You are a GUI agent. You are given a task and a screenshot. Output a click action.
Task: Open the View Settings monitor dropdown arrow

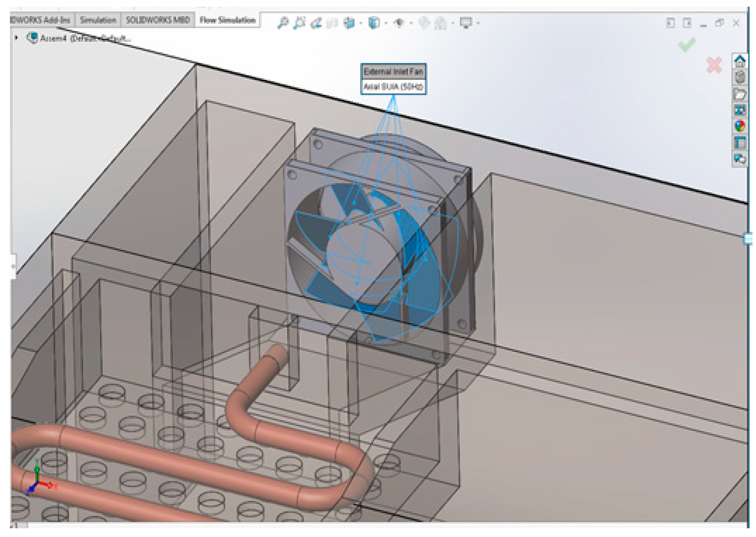pyautogui.click(x=478, y=23)
